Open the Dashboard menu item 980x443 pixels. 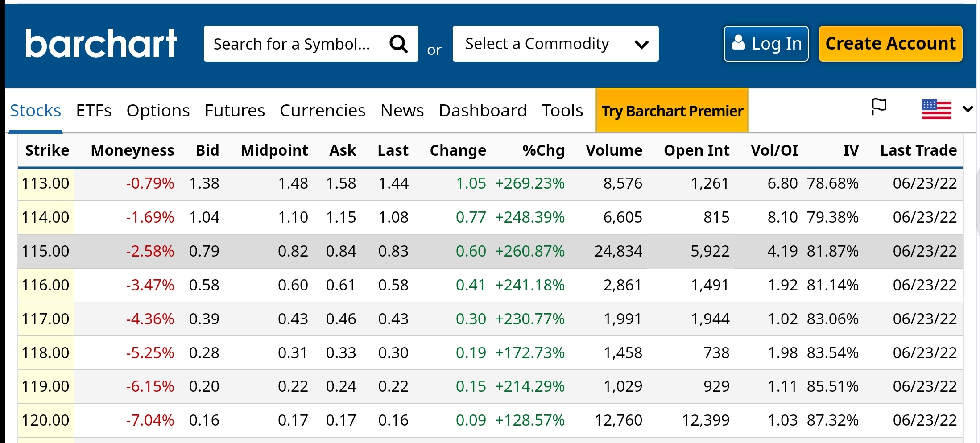pyautogui.click(x=483, y=110)
